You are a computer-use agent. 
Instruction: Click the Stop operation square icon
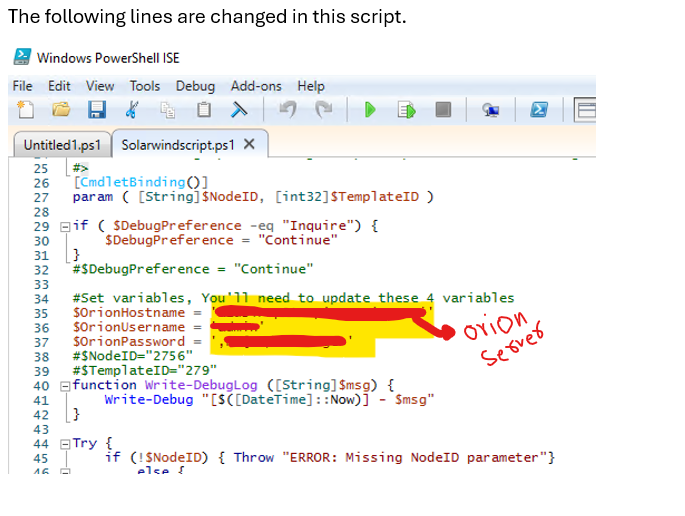[443, 110]
